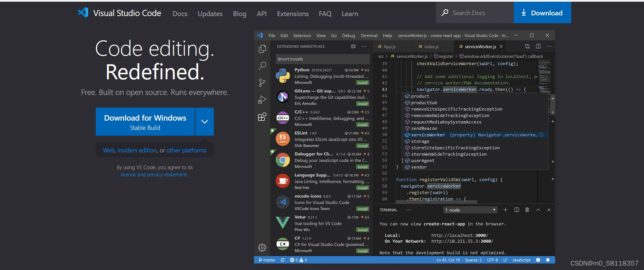Click the blue Download button at top

pyautogui.click(x=542, y=13)
